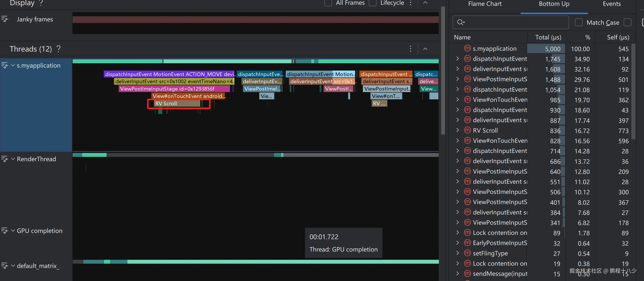Click the search magnifier icon in filter box
This screenshot has height=281, width=644.
[460, 22]
